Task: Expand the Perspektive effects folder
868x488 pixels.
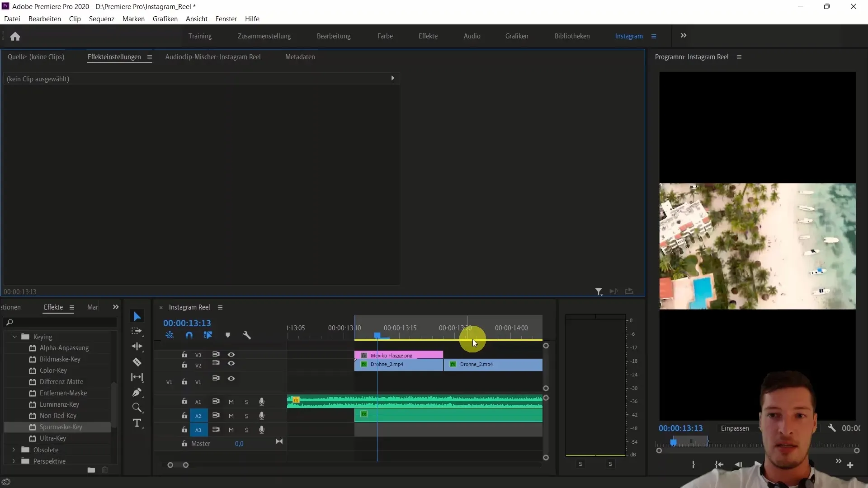Action: [x=14, y=461]
